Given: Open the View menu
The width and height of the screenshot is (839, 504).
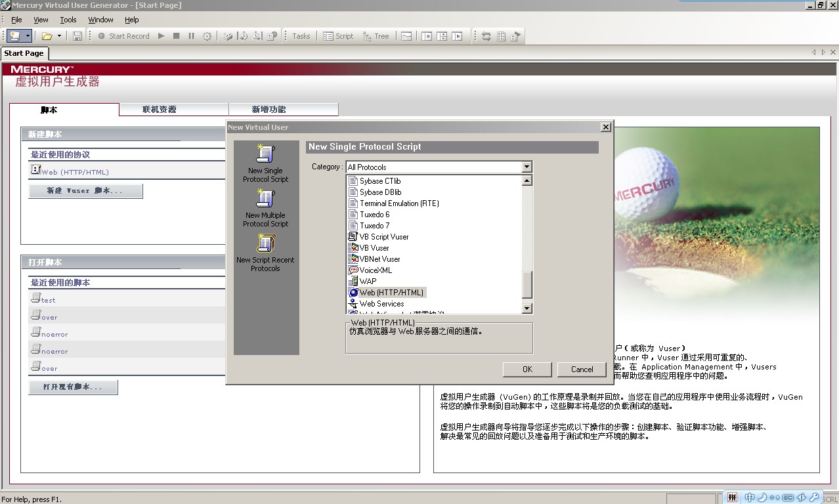Looking at the screenshot, I should 41,20.
